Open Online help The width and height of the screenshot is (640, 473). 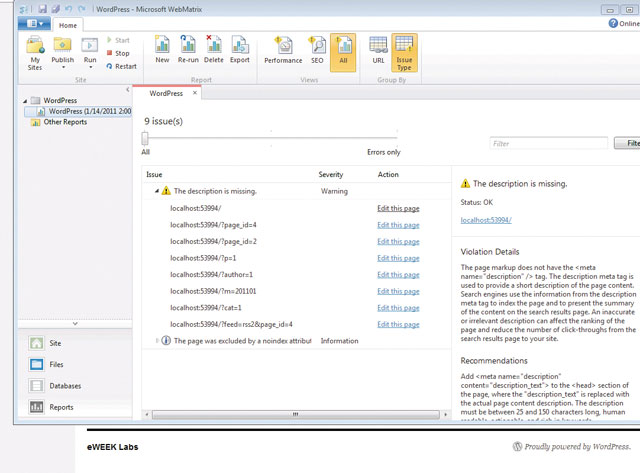(x=624, y=24)
